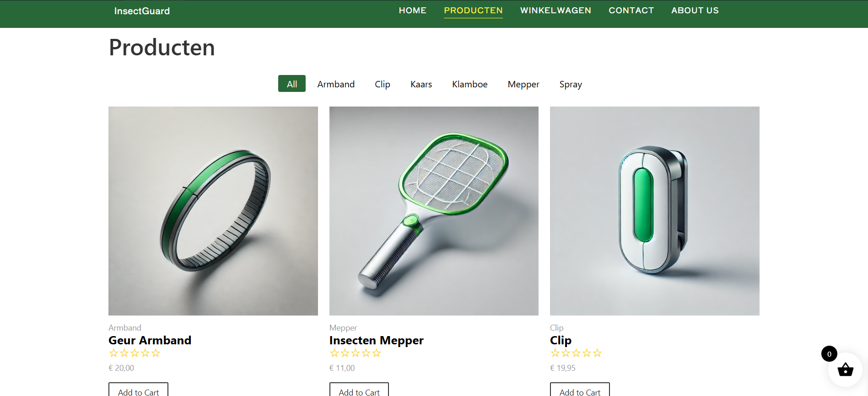Filter products by Kaars

coord(421,84)
